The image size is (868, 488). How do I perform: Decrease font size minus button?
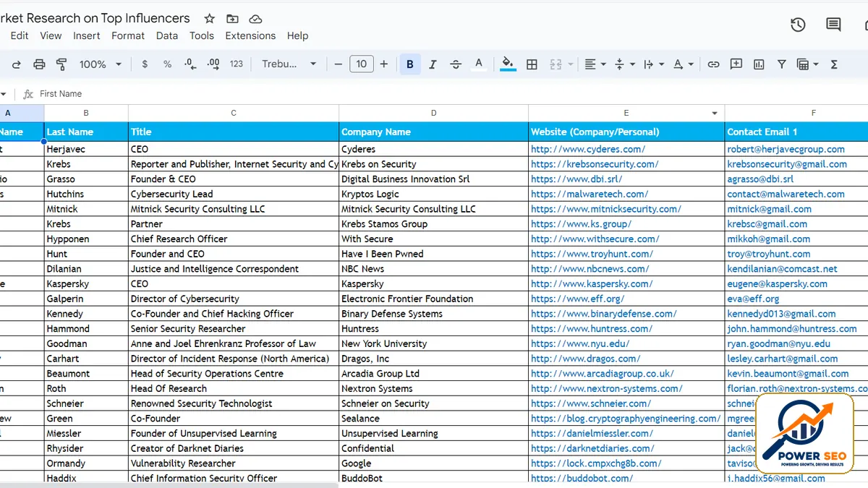pos(338,64)
